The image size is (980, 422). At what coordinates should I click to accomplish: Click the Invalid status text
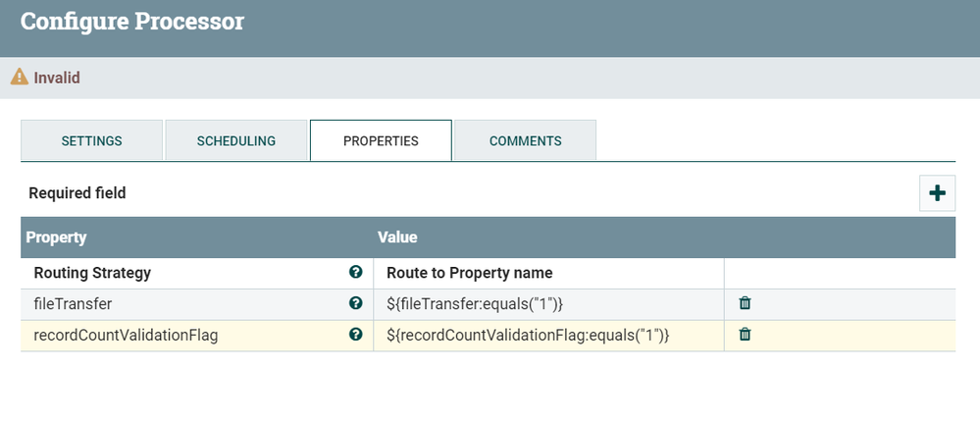(x=57, y=79)
